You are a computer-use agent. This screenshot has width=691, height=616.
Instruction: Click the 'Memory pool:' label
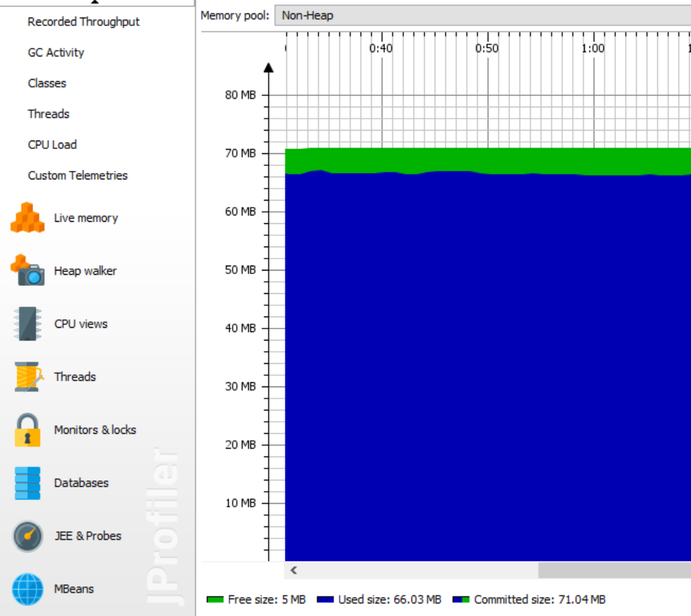[x=235, y=16]
